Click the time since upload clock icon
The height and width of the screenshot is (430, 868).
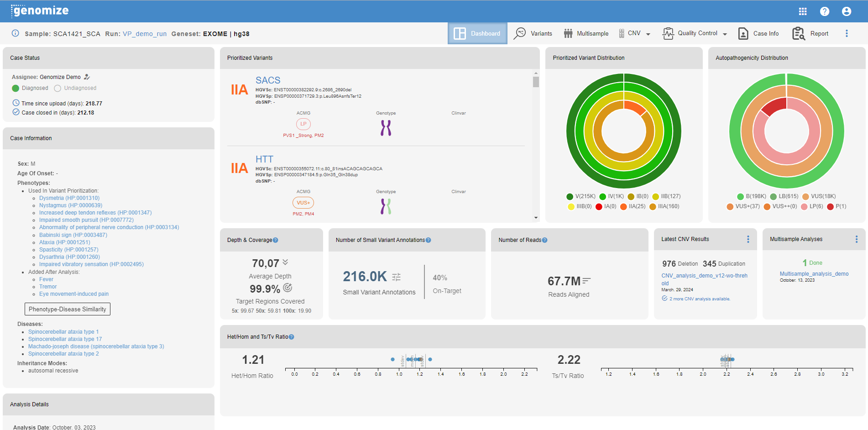coord(16,103)
